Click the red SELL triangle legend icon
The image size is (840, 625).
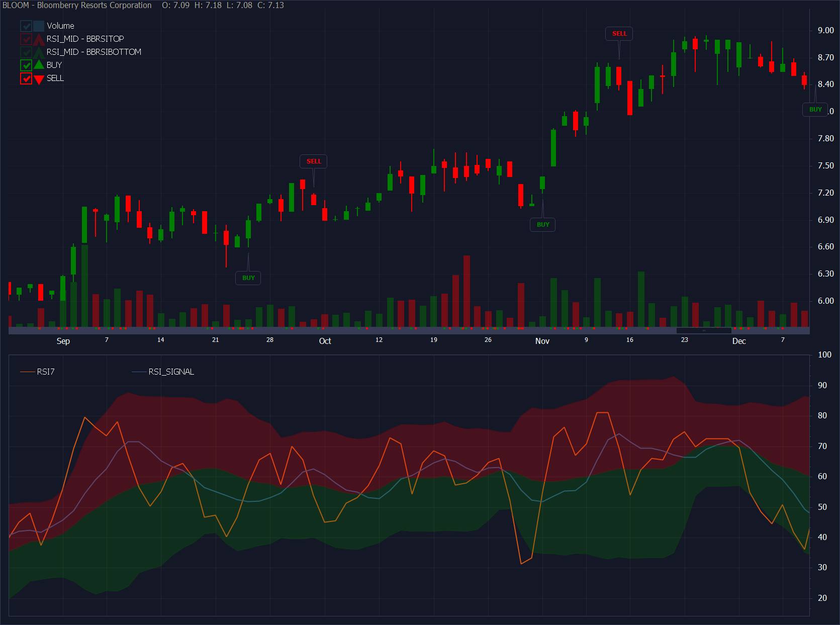(39, 79)
